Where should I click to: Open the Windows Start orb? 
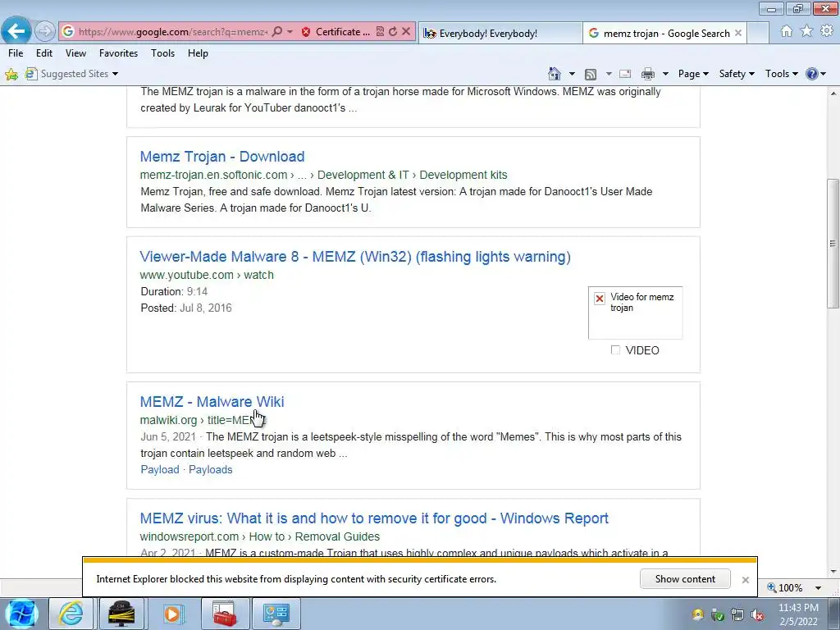click(x=21, y=614)
